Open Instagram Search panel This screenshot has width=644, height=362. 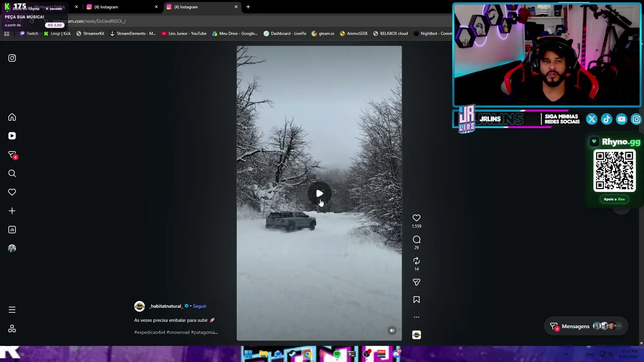click(12, 173)
